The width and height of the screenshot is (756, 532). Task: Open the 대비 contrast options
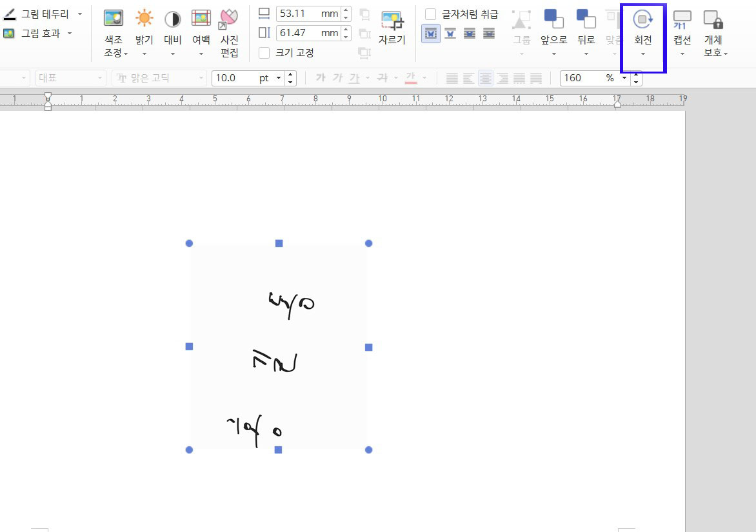(173, 34)
